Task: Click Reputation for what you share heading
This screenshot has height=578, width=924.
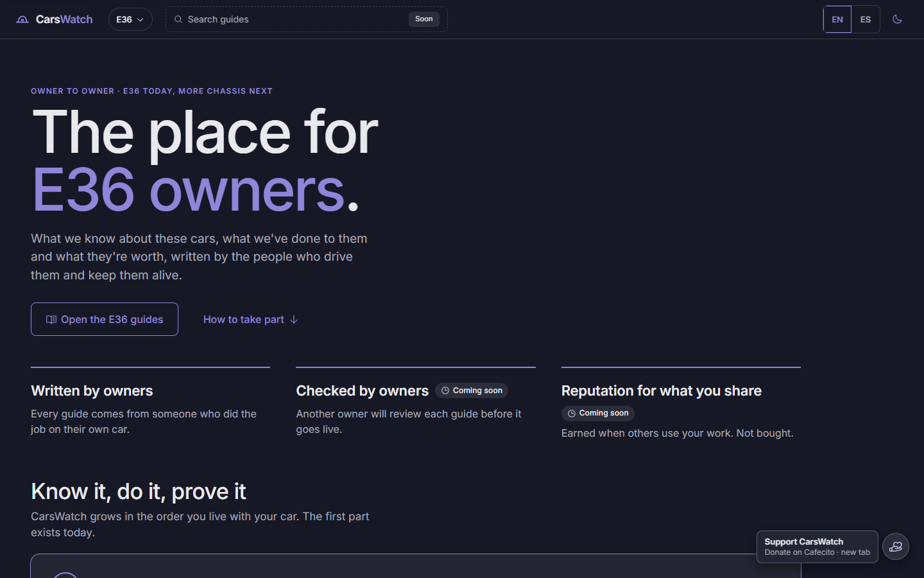Action: tap(662, 391)
